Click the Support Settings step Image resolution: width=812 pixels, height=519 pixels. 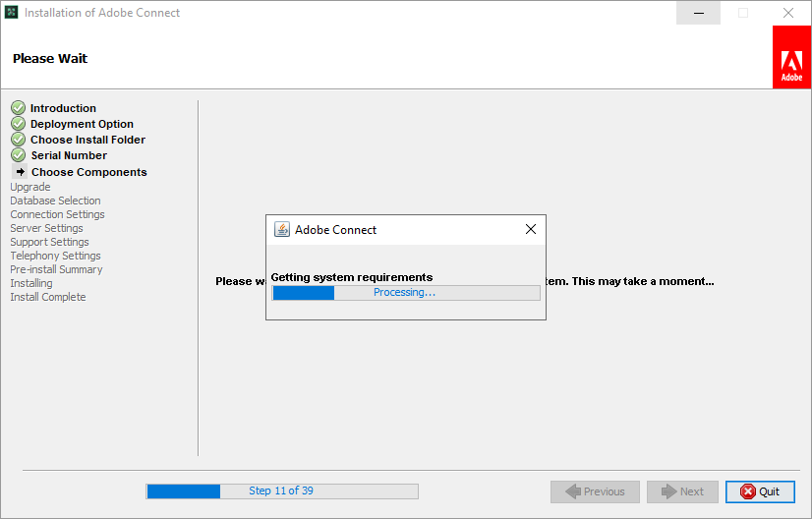click(50, 242)
